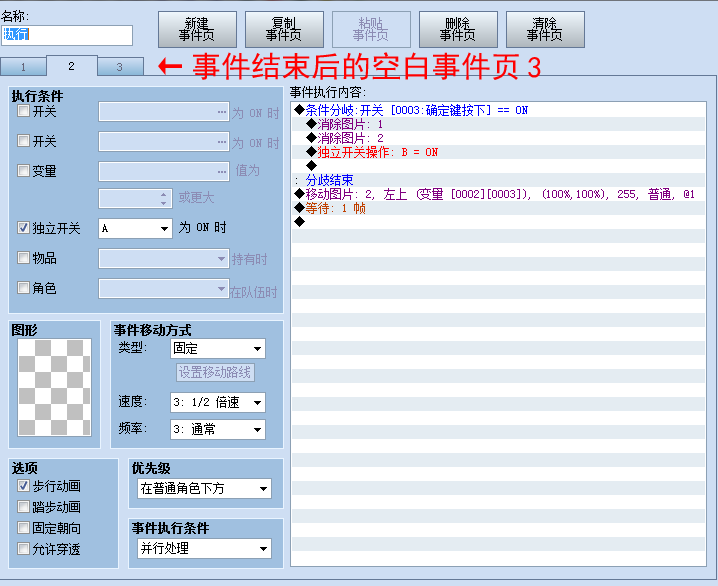
Task: Select the 分歧结束 line
Action: 498,180
